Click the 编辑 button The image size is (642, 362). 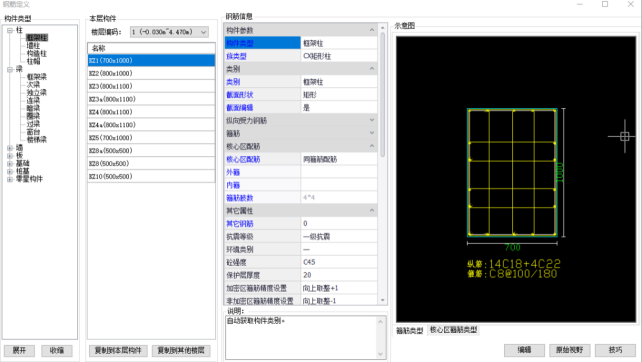point(524,350)
